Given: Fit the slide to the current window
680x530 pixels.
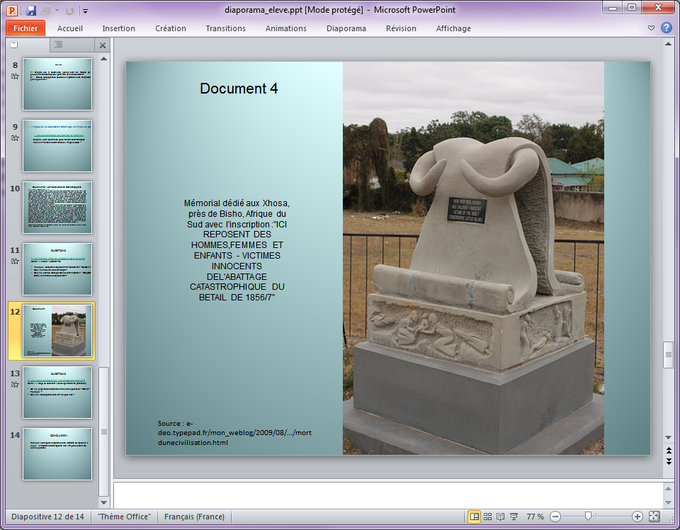Looking at the screenshot, I should [x=654, y=517].
